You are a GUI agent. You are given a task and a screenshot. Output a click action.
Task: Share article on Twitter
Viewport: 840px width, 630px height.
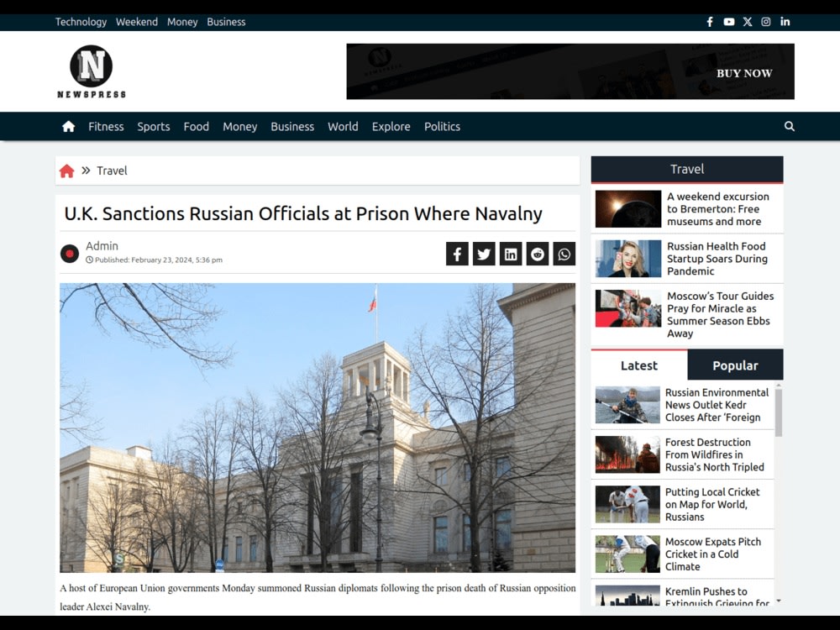[484, 254]
